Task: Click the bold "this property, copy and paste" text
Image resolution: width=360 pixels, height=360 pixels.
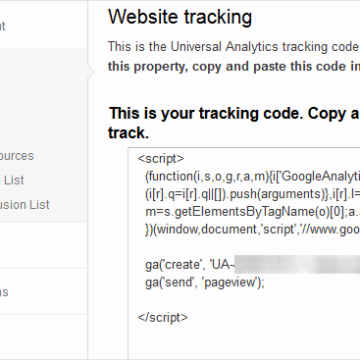Action: tap(234, 67)
